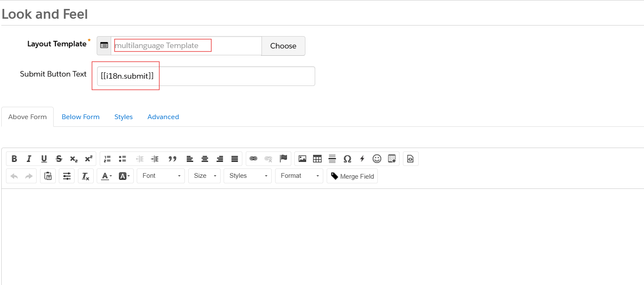The image size is (644, 285).
Task: Click the Merge Field button
Action: 352,176
